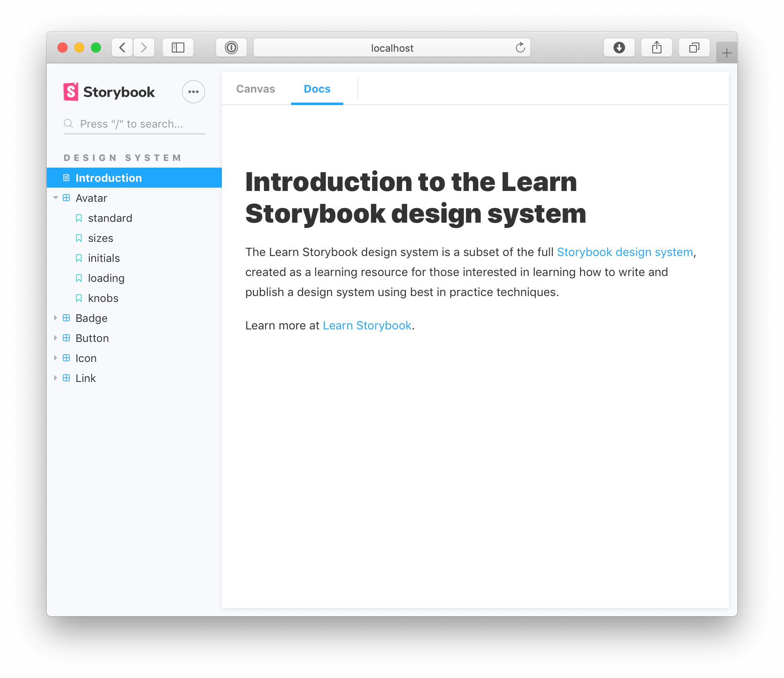The height and width of the screenshot is (678, 784).
Task: Switch to the Canvas tab
Action: click(x=256, y=89)
